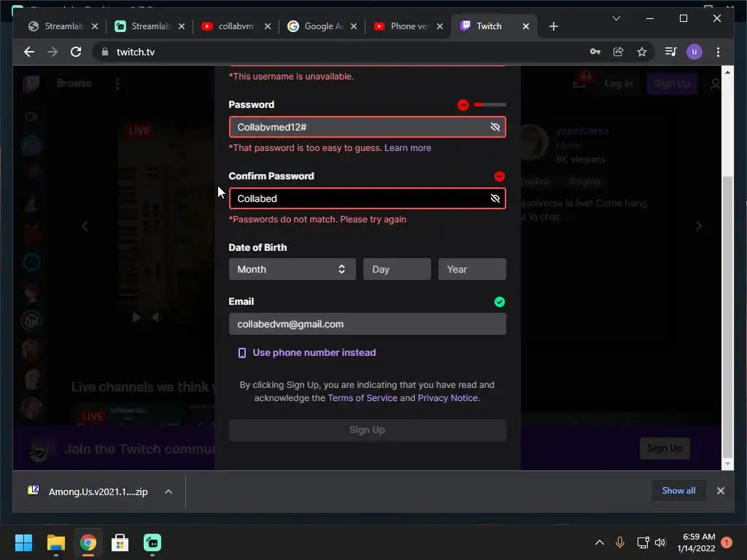Open the Month dropdown for date of birth

pos(292,269)
